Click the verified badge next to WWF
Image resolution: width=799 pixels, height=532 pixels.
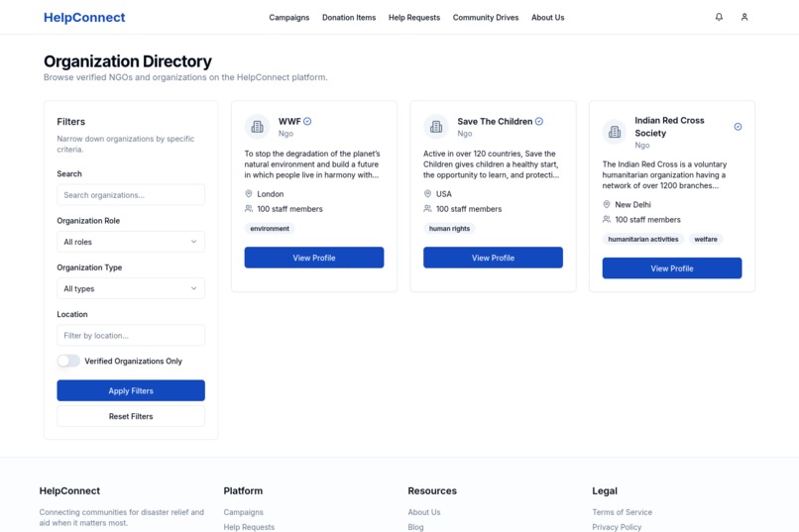pos(307,121)
